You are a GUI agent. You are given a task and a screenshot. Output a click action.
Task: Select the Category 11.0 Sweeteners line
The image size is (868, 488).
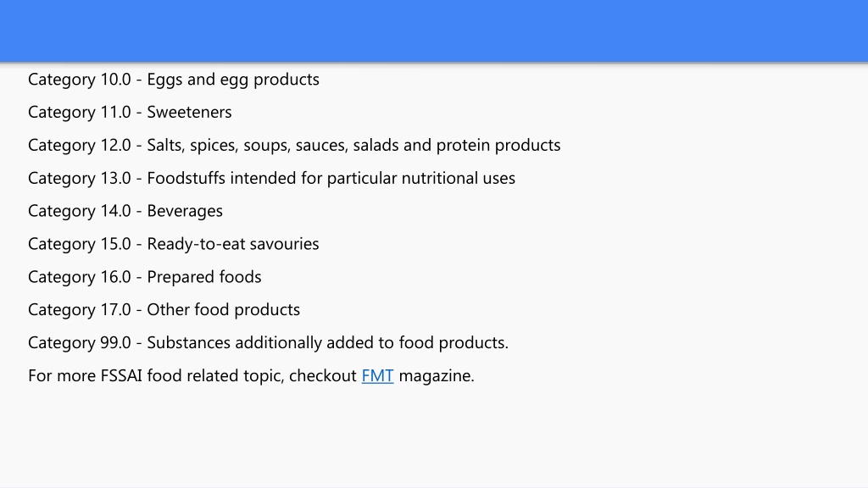coord(130,113)
